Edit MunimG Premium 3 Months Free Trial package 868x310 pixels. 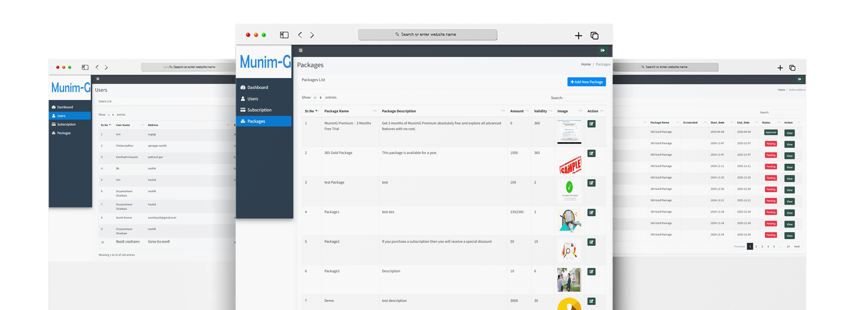pyautogui.click(x=591, y=124)
